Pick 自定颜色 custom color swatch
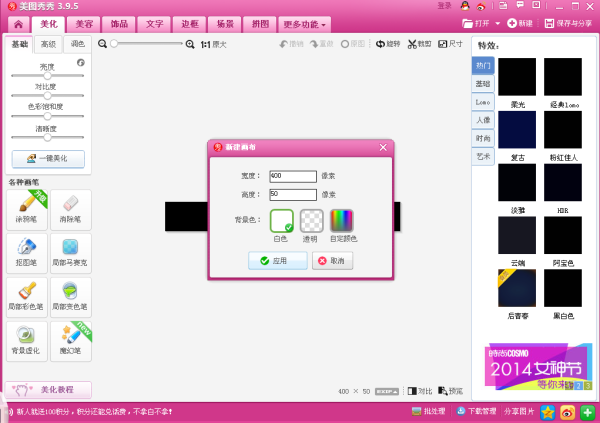The image size is (600, 423). 342,221
